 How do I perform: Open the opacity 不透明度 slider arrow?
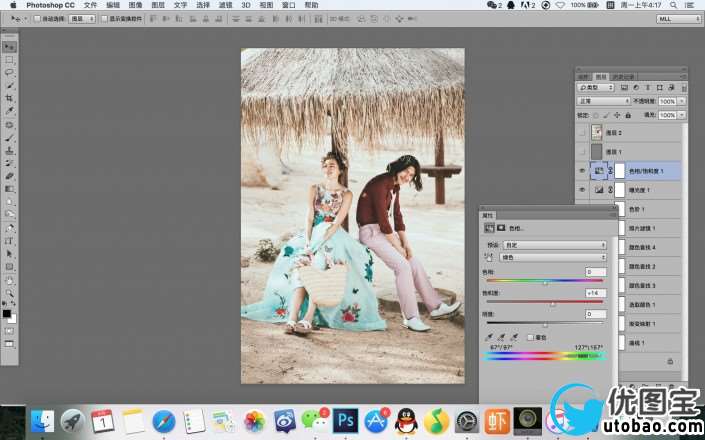coord(682,101)
